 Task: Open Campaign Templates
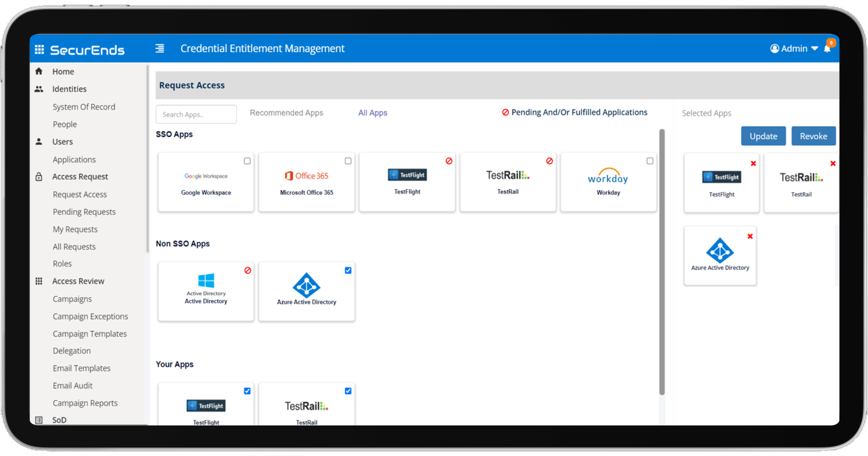tap(90, 334)
